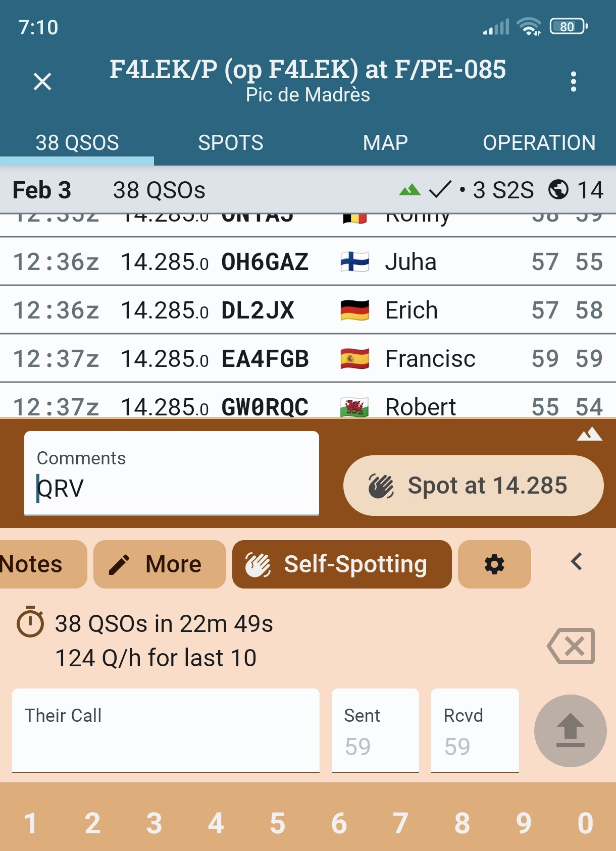
Task: Tap the green summit icon in date row
Action: 409,190
